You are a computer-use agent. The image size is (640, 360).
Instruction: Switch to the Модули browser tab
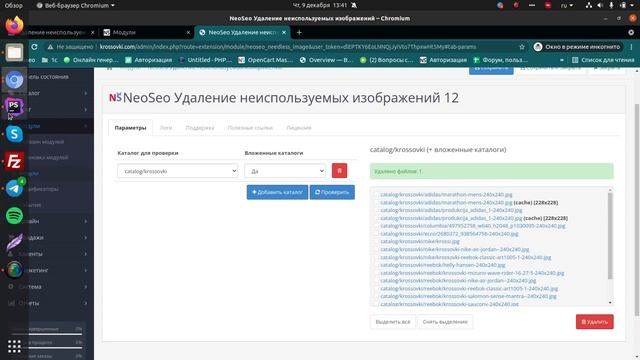[147, 32]
